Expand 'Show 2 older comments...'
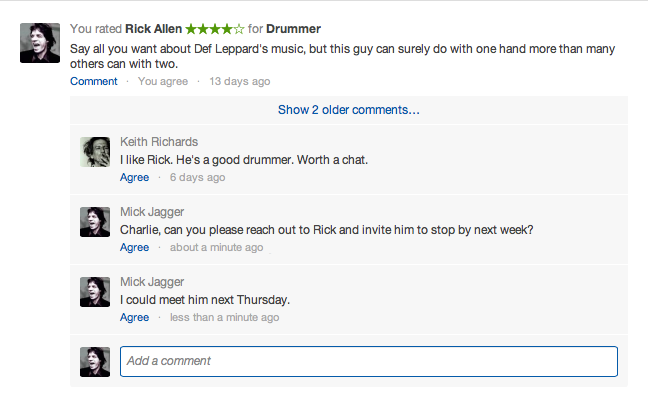648x413 pixels. pyautogui.click(x=349, y=110)
